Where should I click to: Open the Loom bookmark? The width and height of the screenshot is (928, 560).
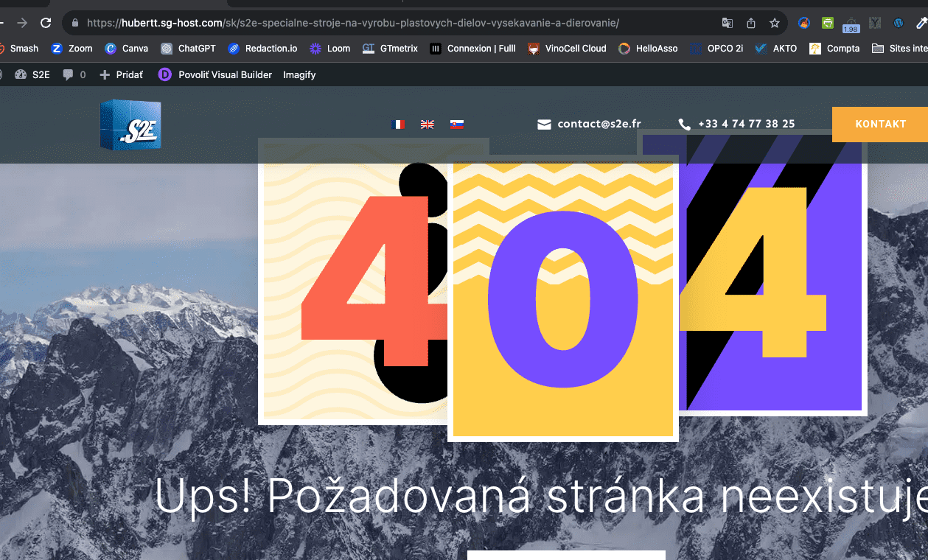pos(330,49)
